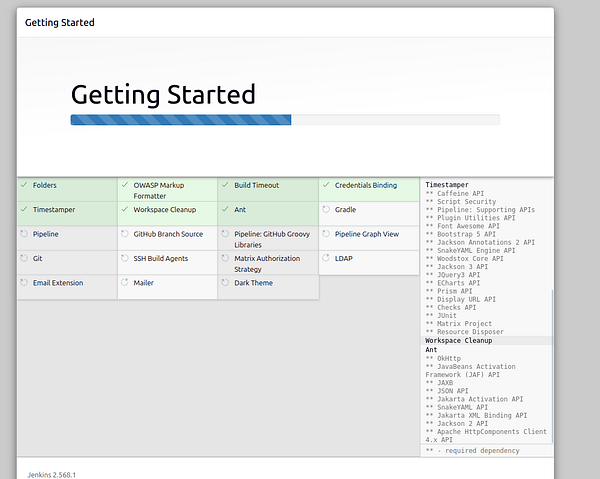Click the pending spinner icon next to Git
Image resolution: width=600 pixels, height=479 pixels.
[24, 258]
